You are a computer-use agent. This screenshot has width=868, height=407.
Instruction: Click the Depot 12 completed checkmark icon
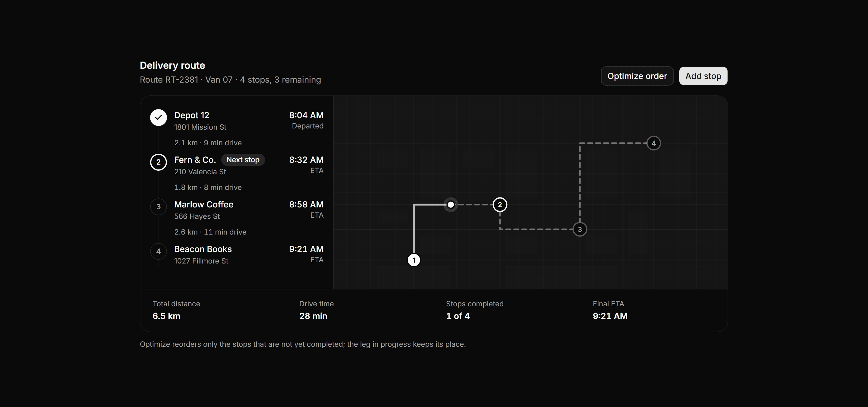pos(158,118)
